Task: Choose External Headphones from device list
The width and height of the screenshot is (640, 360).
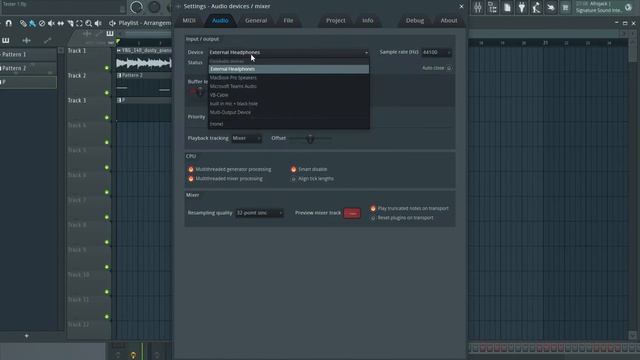Action: [289, 69]
